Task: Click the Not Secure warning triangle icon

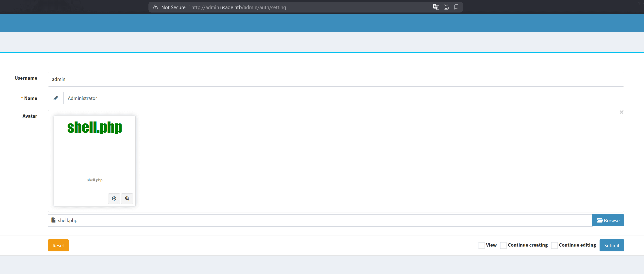Action: 155,7
